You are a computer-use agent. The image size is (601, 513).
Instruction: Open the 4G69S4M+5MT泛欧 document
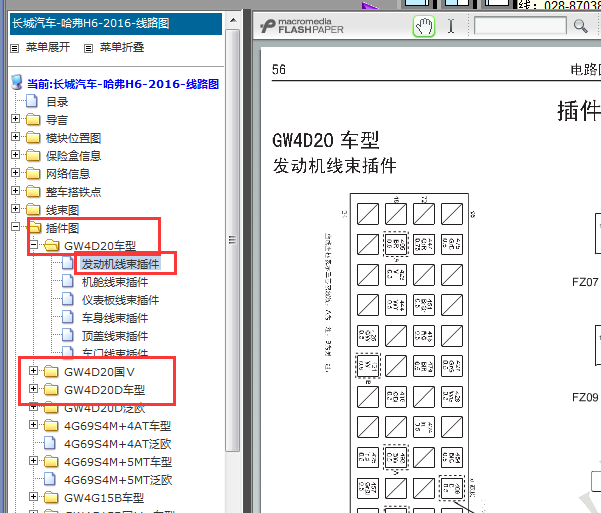118,480
